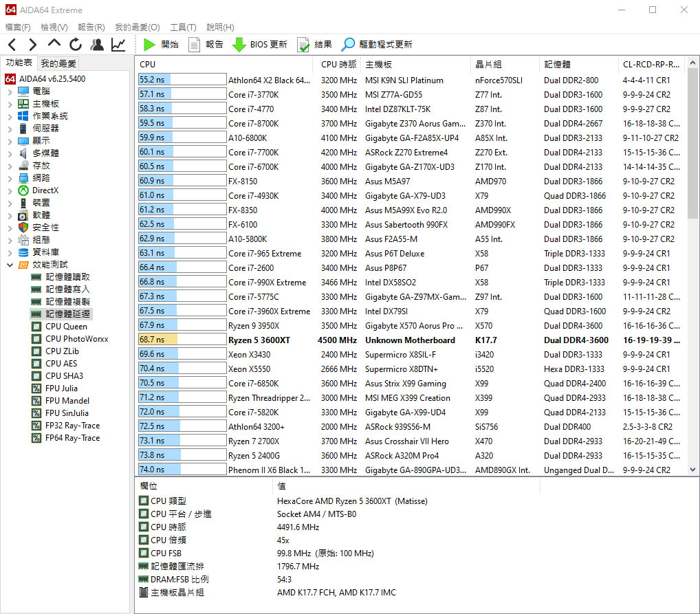Select the 資料庫 database icon in tree

click(23, 252)
